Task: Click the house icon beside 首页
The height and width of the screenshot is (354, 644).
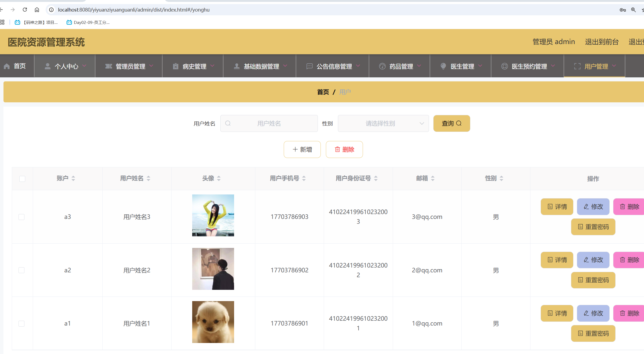Action: point(7,66)
